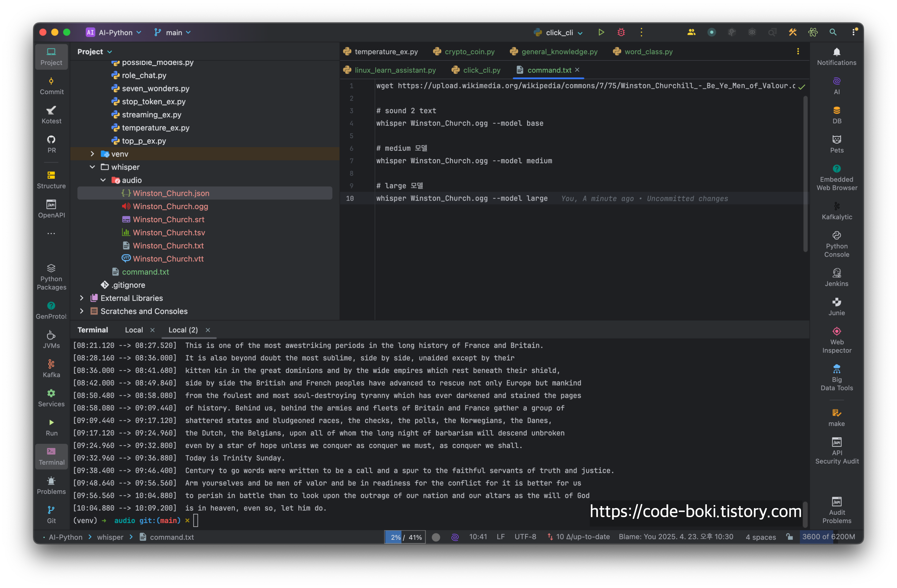This screenshot has width=897, height=588.
Task: Click the UTF-8 encoding in status bar
Action: pyautogui.click(x=525, y=537)
